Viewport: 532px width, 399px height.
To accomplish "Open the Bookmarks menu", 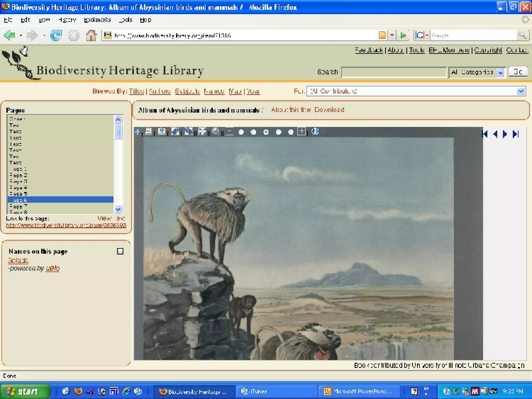I will (x=97, y=20).
